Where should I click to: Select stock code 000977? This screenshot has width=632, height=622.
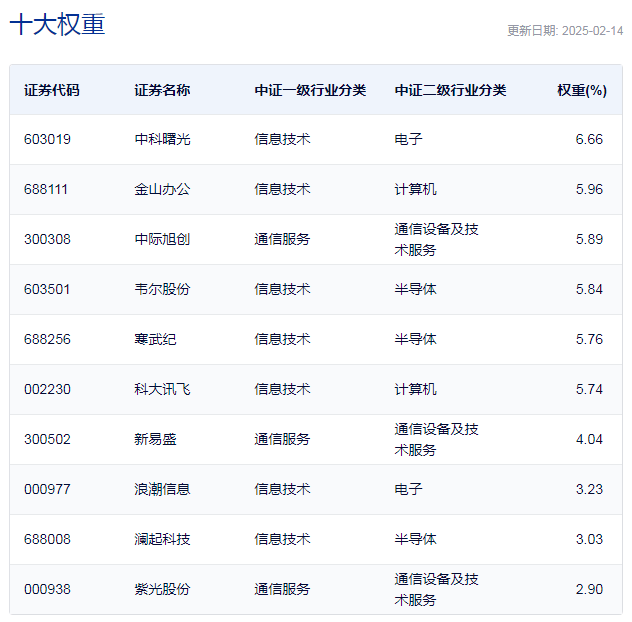point(47,489)
